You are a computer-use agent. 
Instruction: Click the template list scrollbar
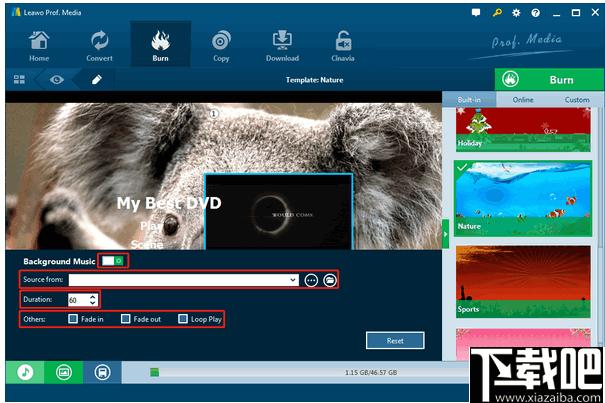tap(601, 178)
